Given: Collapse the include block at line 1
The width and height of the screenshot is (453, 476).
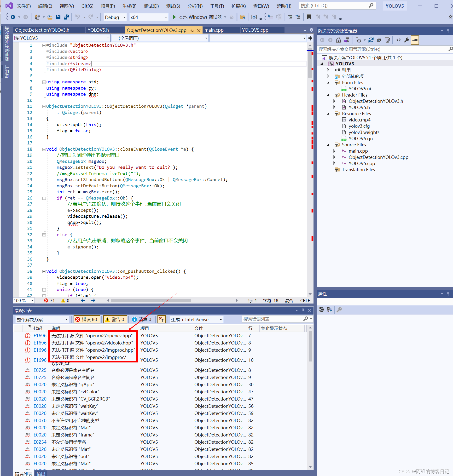Looking at the screenshot, I should [x=44, y=45].
